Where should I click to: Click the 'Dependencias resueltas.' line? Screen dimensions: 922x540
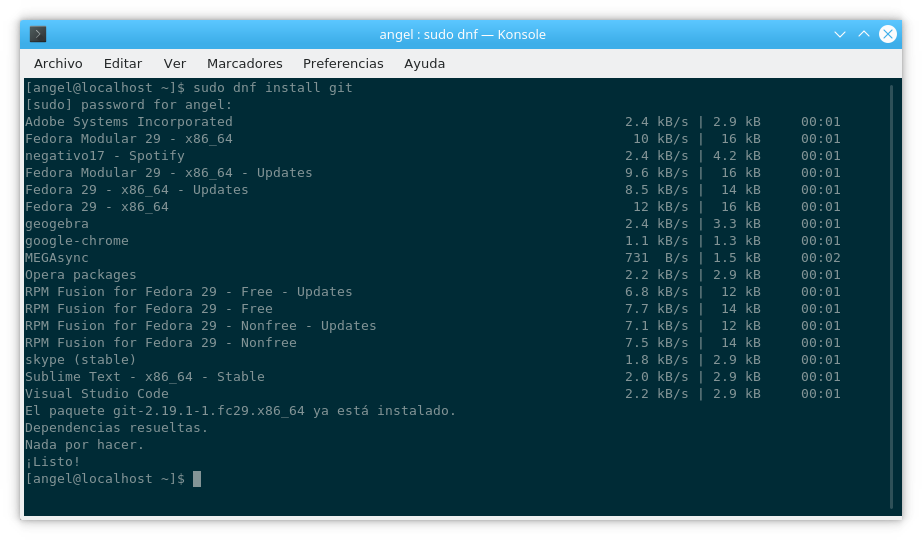pyautogui.click(x=116, y=428)
